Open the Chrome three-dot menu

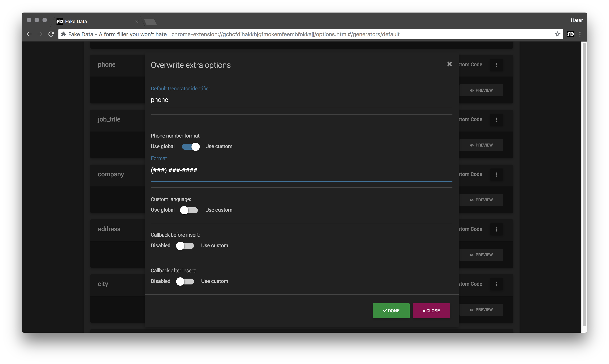coord(580,34)
